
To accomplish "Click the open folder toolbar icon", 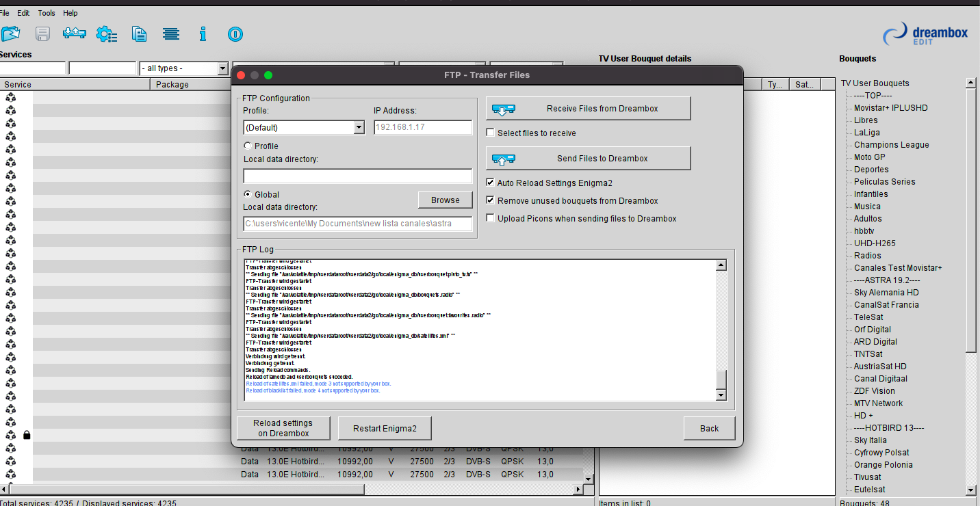I will [10, 34].
